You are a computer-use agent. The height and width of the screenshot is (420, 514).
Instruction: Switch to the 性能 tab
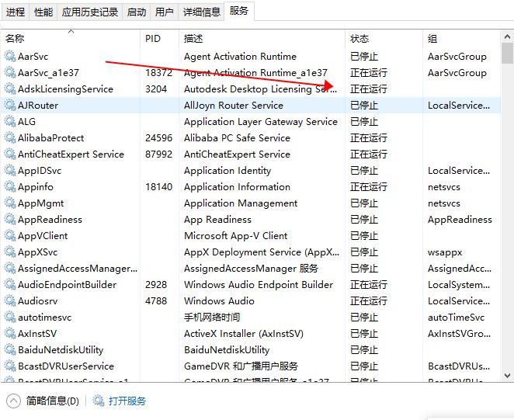[44, 12]
